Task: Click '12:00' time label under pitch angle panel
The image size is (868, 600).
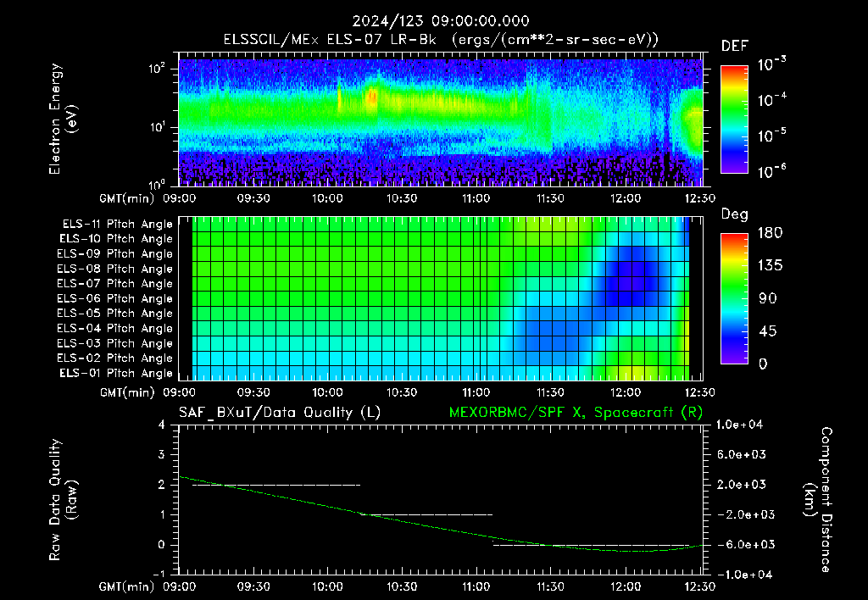Action: tap(625, 392)
